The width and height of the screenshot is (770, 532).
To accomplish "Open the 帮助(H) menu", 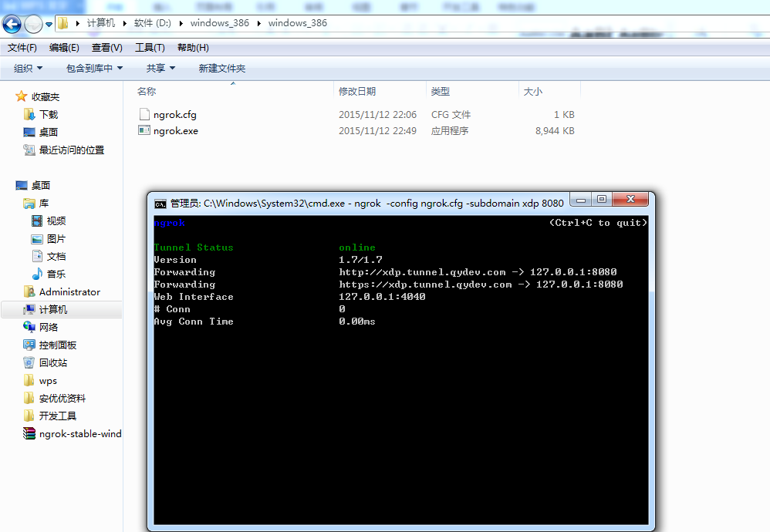I will click(193, 48).
